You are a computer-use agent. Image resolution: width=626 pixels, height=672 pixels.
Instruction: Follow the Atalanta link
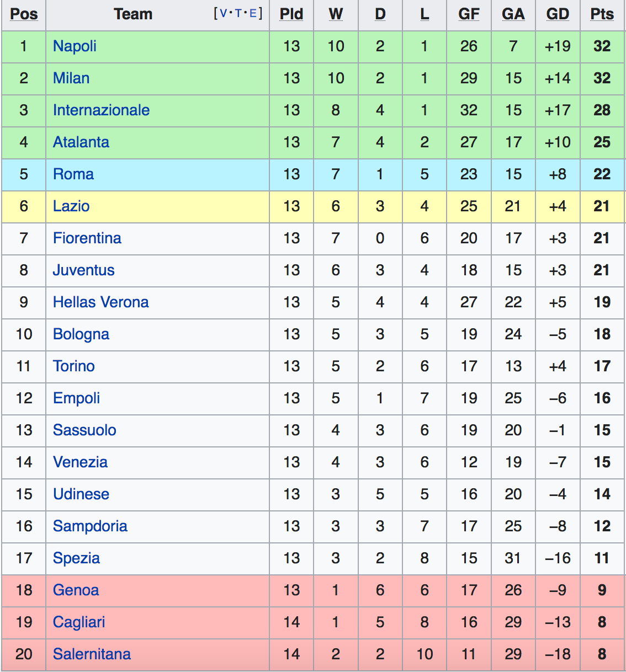click(81, 142)
